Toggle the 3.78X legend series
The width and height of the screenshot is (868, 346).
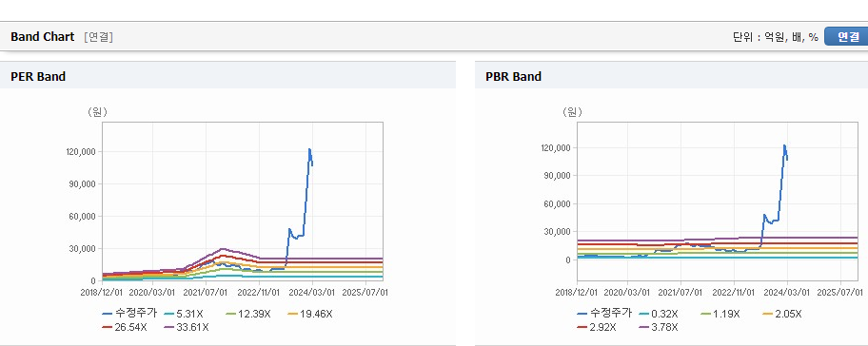pos(659,327)
